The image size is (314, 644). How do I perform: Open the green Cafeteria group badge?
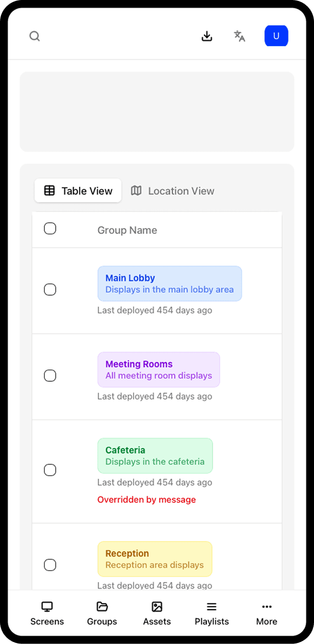pyautogui.click(x=155, y=456)
